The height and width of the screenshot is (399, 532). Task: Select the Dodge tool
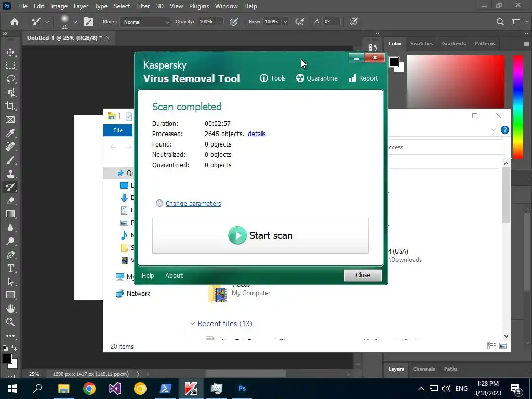click(10, 241)
